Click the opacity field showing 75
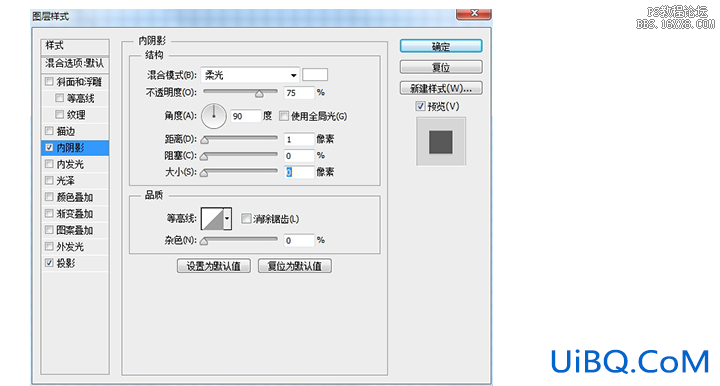The width and height of the screenshot is (720, 386). coord(299,93)
